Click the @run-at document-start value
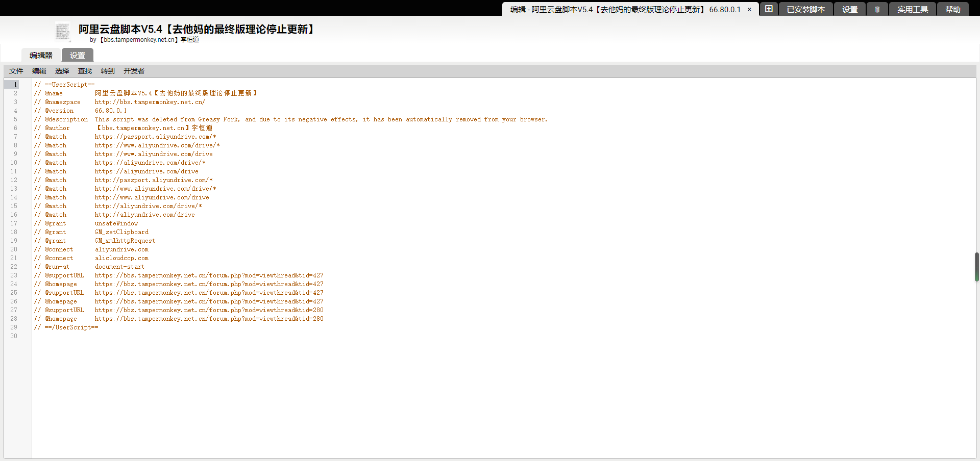This screenshot has height=461, width=980. pyautogui.click(x=120, y=267)
